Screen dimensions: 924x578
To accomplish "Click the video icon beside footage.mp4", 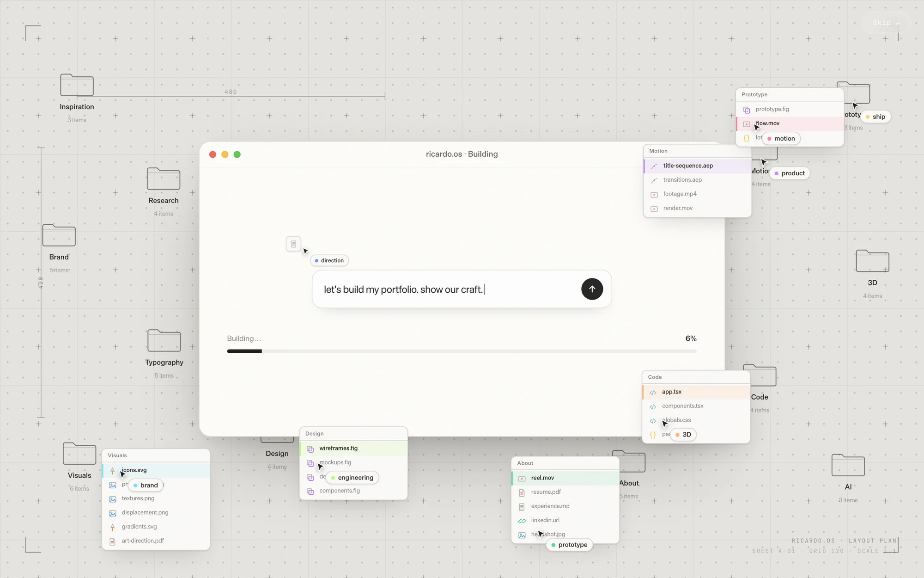I will 654,195.
